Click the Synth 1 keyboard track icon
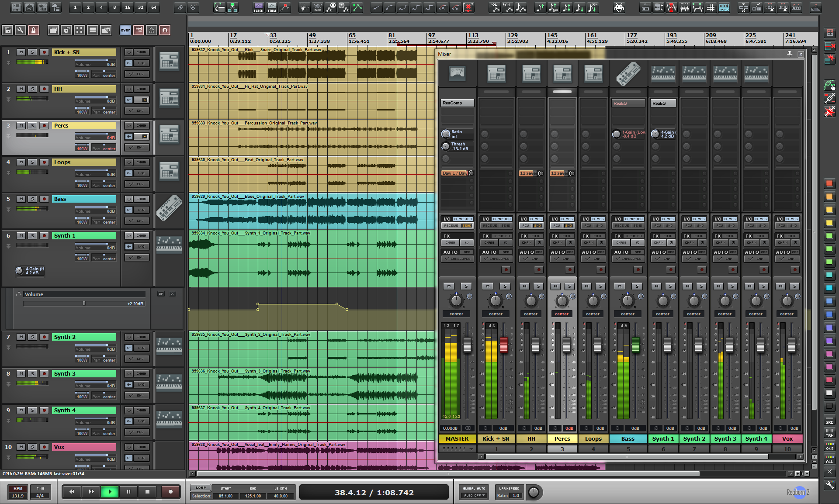839x504 pixels. (169, 245)
